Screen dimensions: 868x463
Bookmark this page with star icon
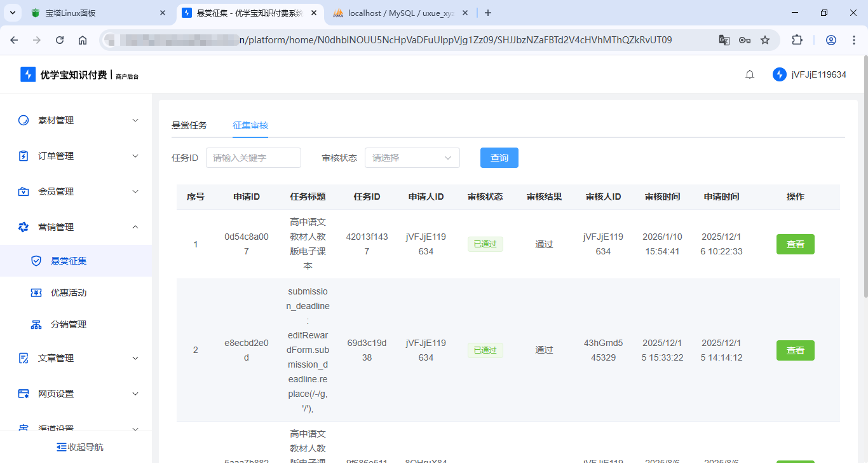765,40
